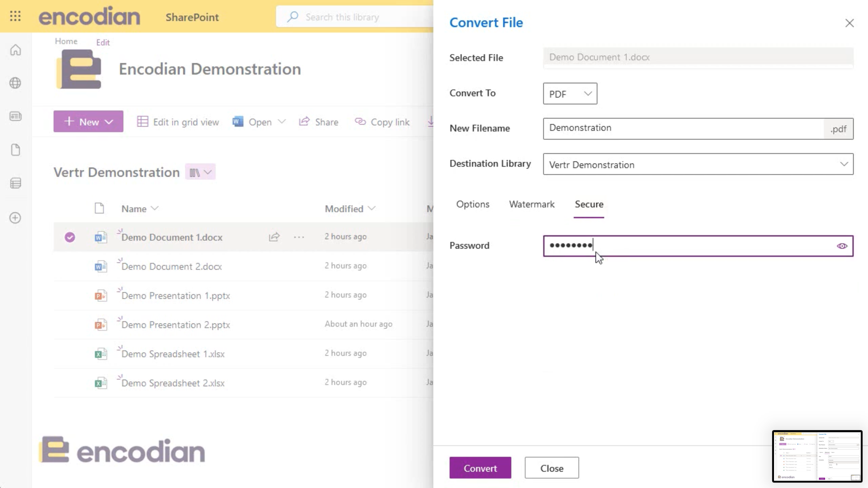Viewport: 868px width, 488px height.
Task: Toggle password visibility eye icon
Action: (x=842, y=246)
